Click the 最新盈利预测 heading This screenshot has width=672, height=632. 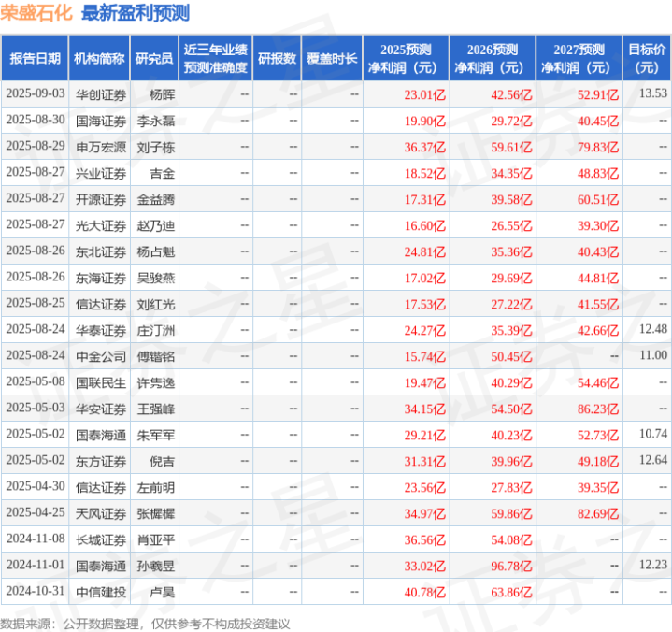coord(136,13)
